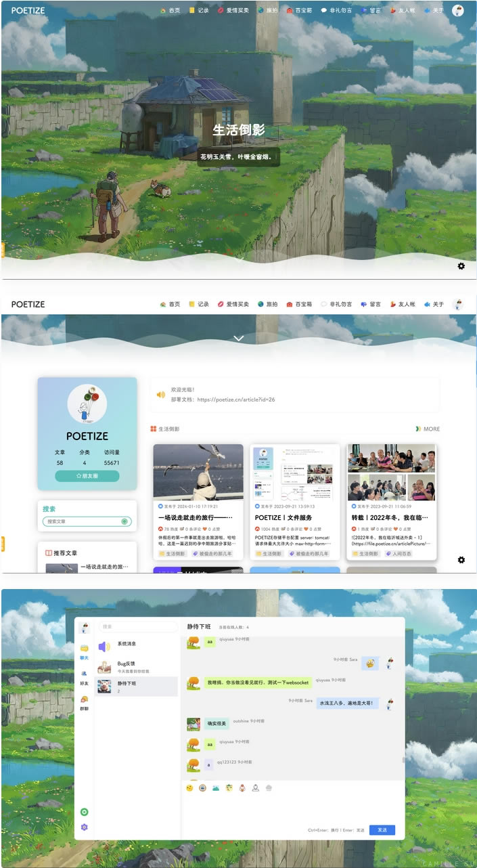Expand MORE link beside 生活倒影 section
The image size is (477, 868).
coord(428,429)
